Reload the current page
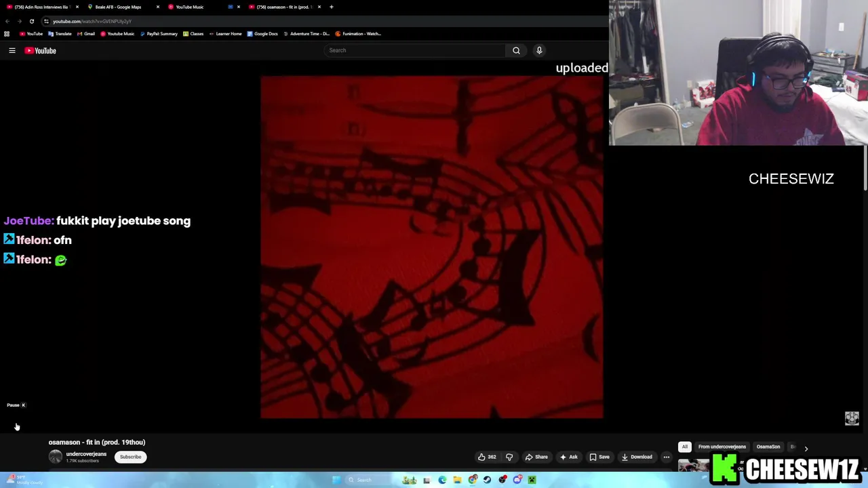 click(x=31, y=21)
